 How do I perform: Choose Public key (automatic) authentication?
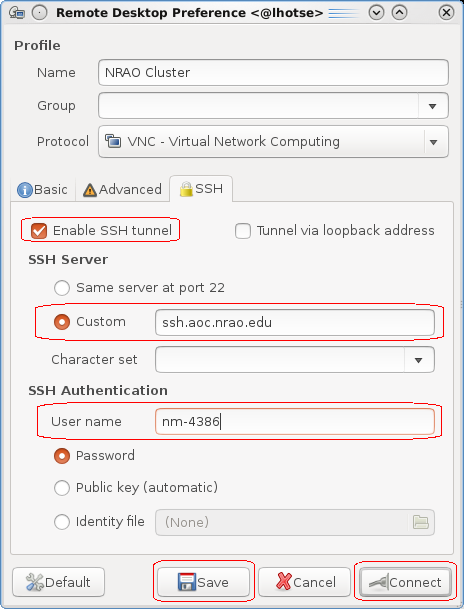point(62,488)
